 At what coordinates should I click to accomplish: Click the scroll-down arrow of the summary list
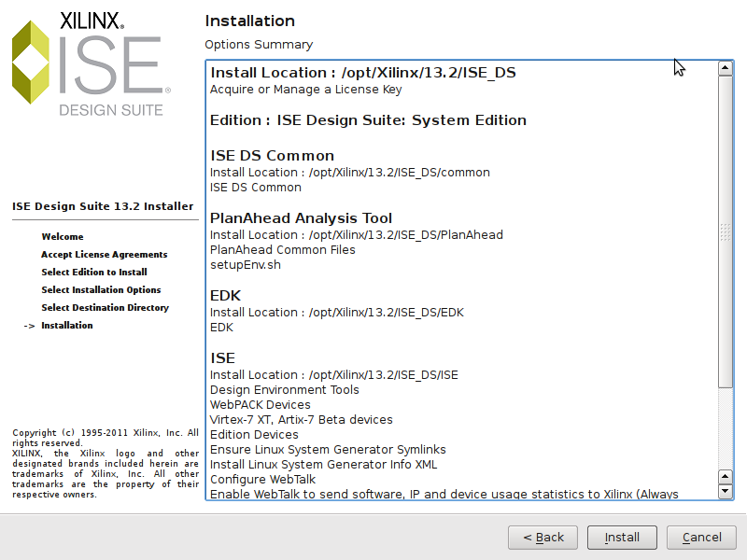[725, 491]
